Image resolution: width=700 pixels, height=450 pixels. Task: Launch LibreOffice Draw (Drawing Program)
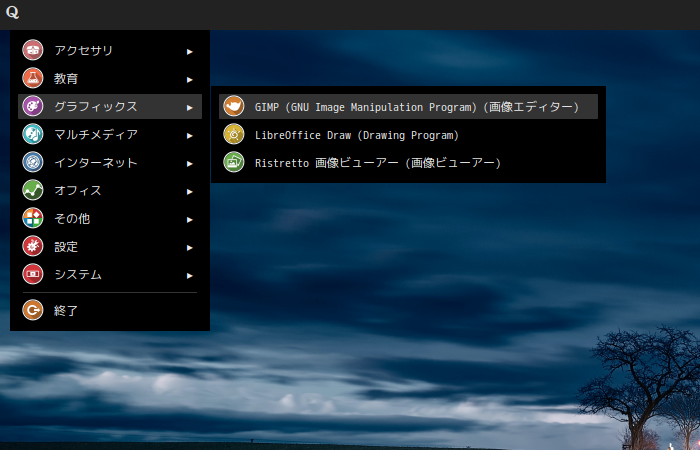(408, 134)
